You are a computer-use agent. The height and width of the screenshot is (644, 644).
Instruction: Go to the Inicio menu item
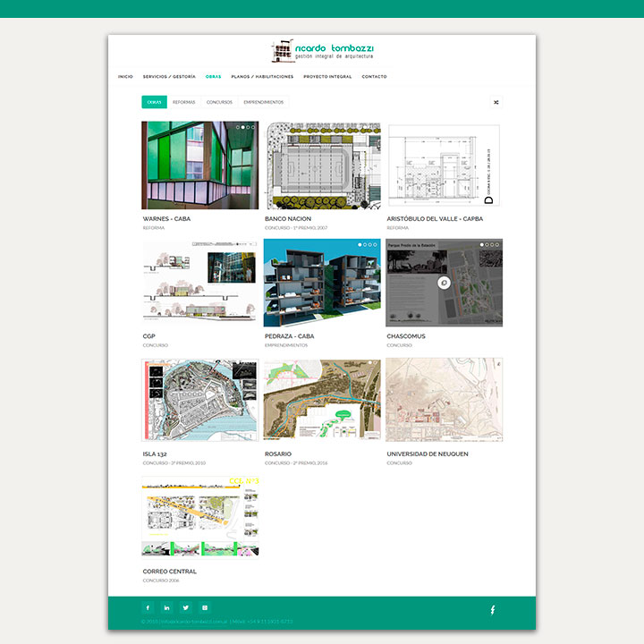click(125, 77)
